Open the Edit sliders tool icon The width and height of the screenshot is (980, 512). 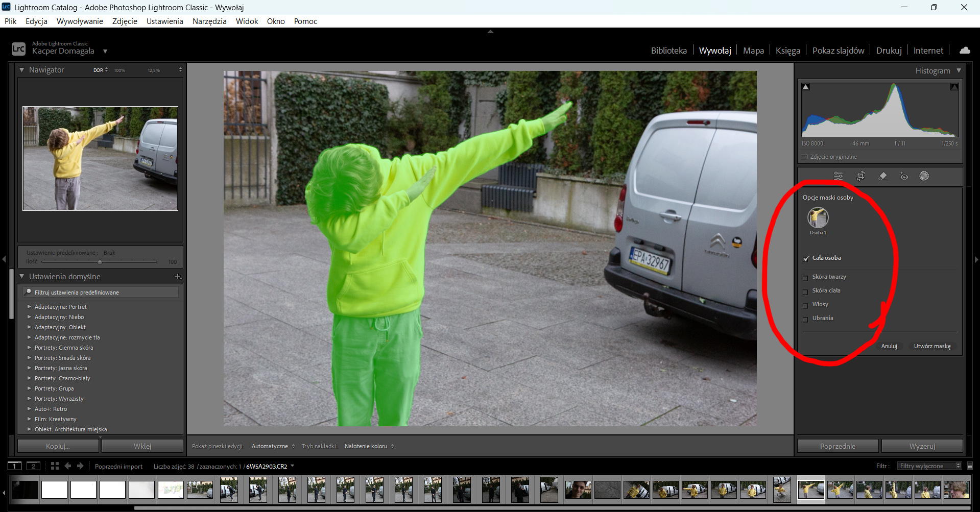click(838, 176)
